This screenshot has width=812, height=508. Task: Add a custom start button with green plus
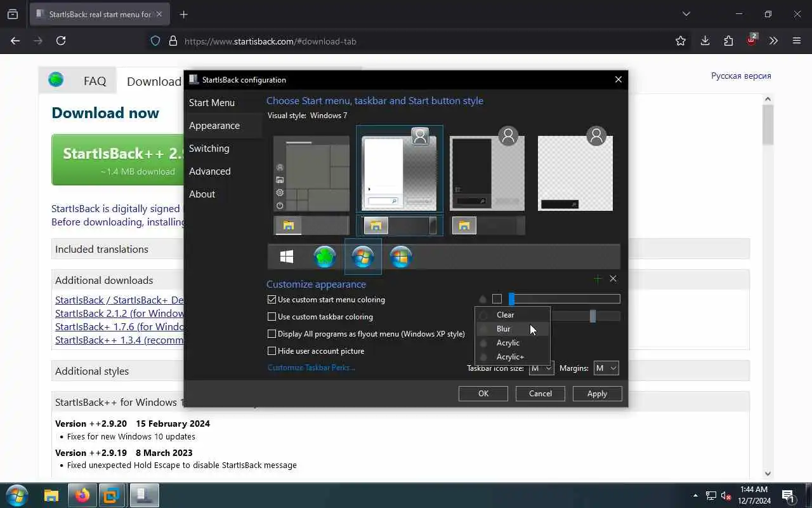(x=598, y=279)
